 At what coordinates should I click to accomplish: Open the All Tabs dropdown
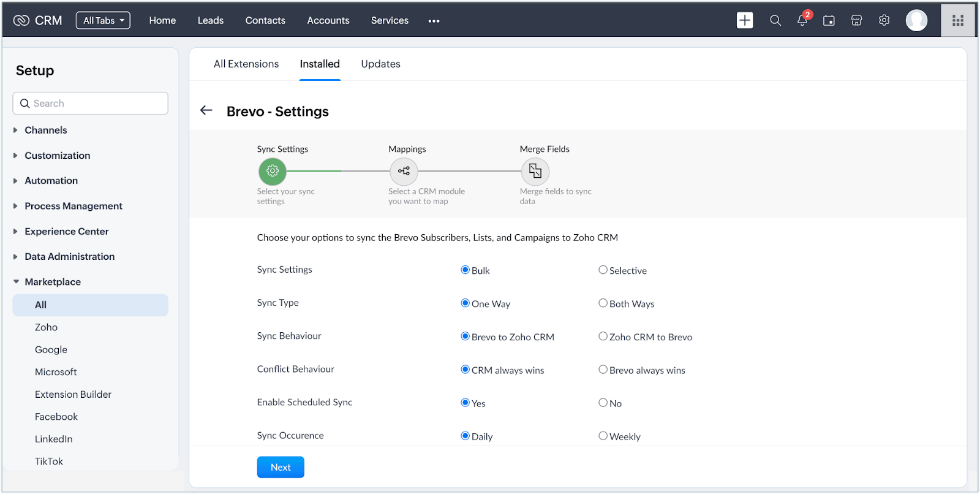pos(103,20)
